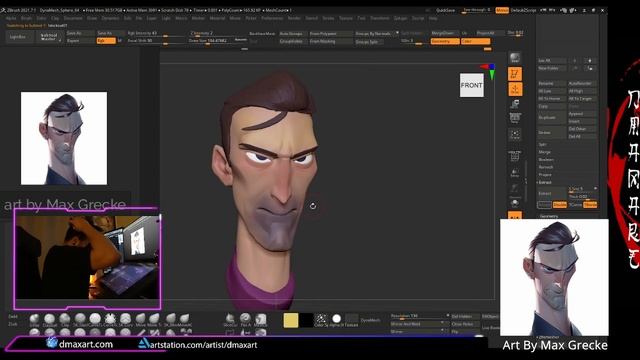Screen dimensions: 640x360
Task: Expand the Geometry section below Extract
Action: (549, 216)
